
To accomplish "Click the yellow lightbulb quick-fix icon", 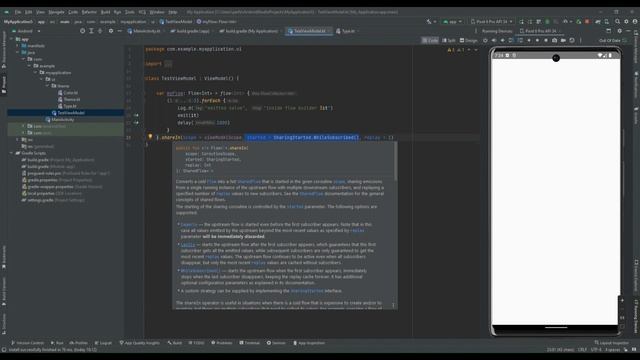I will click(150, 137).
